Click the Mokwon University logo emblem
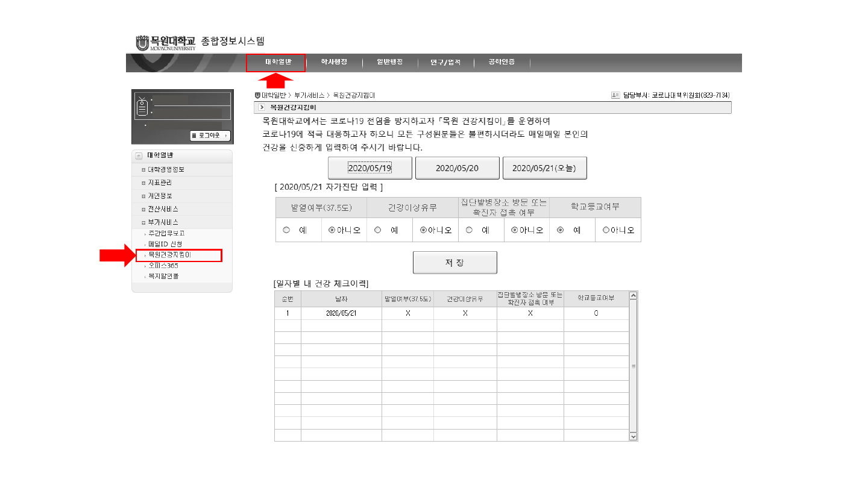 [142, 43]
